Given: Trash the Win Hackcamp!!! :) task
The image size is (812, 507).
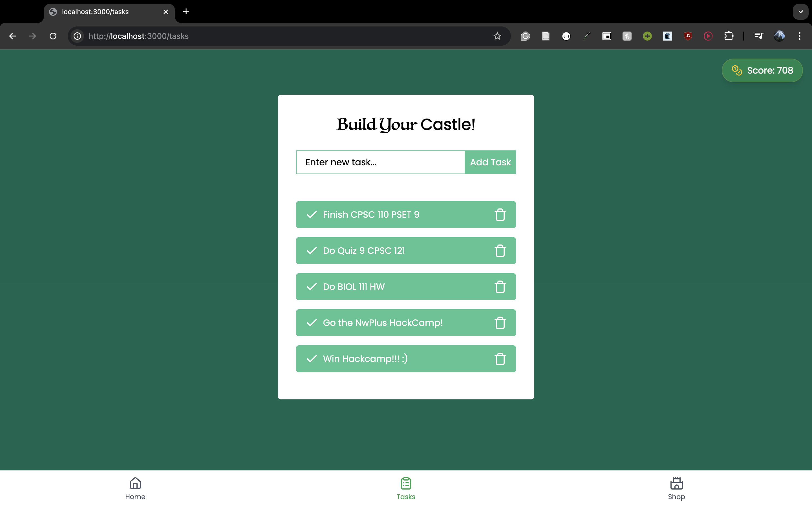Looking at the screenshot, I should [x=500, y=359].
